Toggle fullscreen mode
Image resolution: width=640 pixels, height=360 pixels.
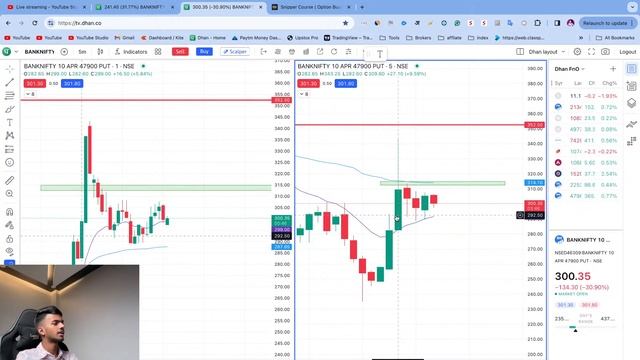[591, 52]
